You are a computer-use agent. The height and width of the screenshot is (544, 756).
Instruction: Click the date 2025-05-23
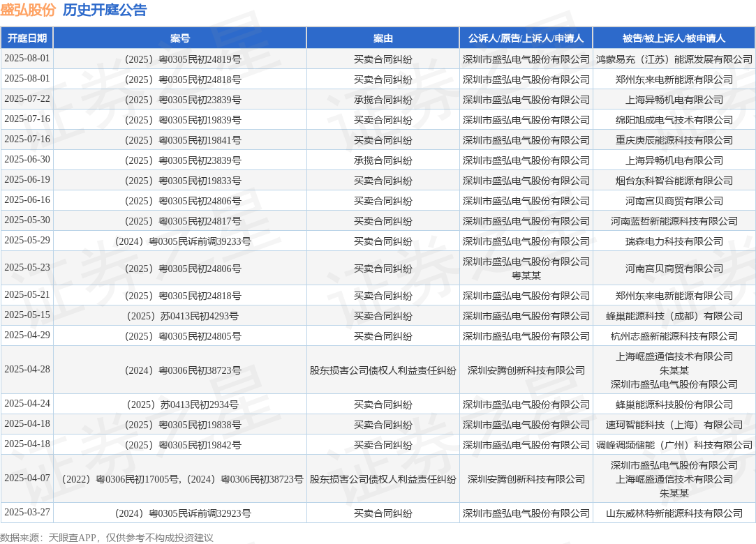(x=27, y=267)
